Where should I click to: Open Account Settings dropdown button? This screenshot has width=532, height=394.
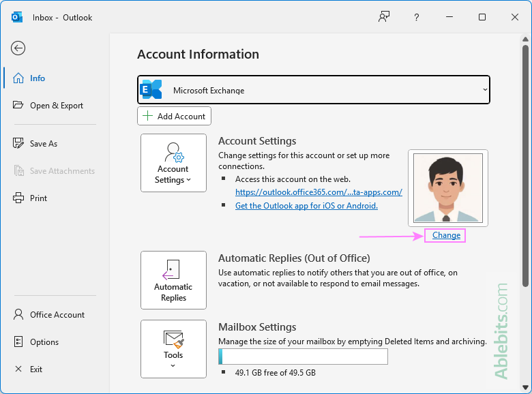173,163
